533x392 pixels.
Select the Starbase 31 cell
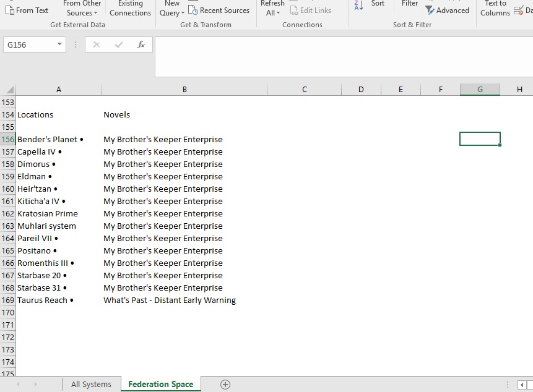pos(59,288)
